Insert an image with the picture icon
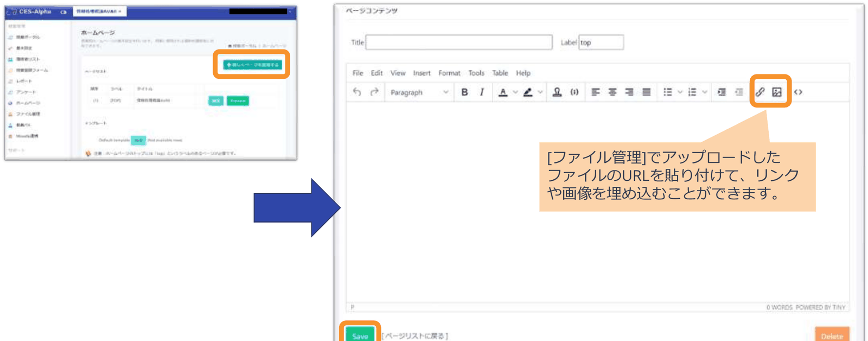 [777, 92]
